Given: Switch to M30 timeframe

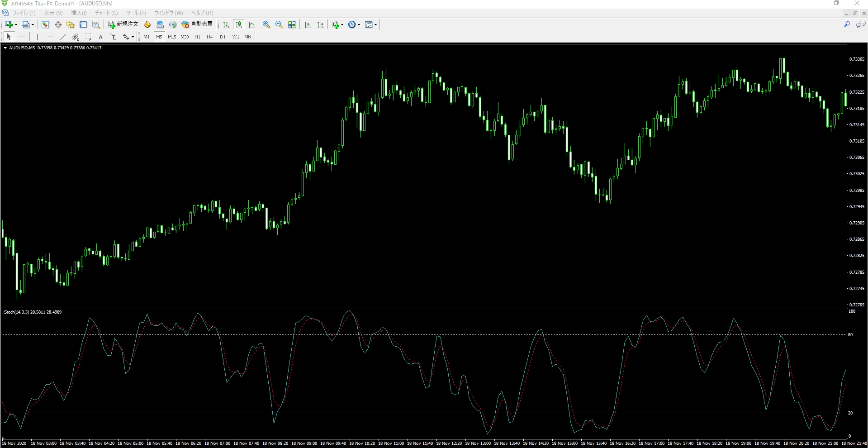Looking at the screenshot, I should 185,37.
